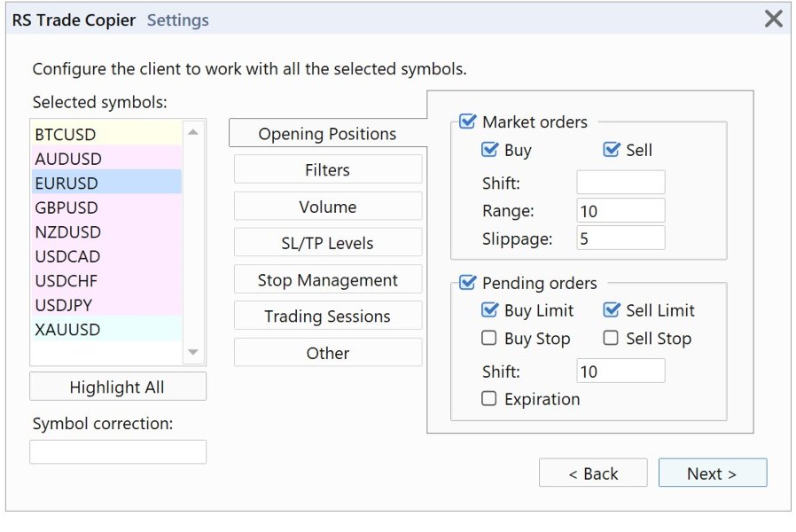Uncheck the Buy market order option

(489, 150)
